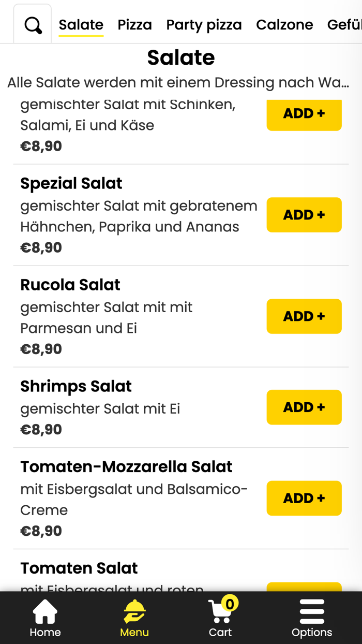362x644 pixels.
Task: Add Tomaten-Mozzarella Salat to cart
Action: pos(304,498)
